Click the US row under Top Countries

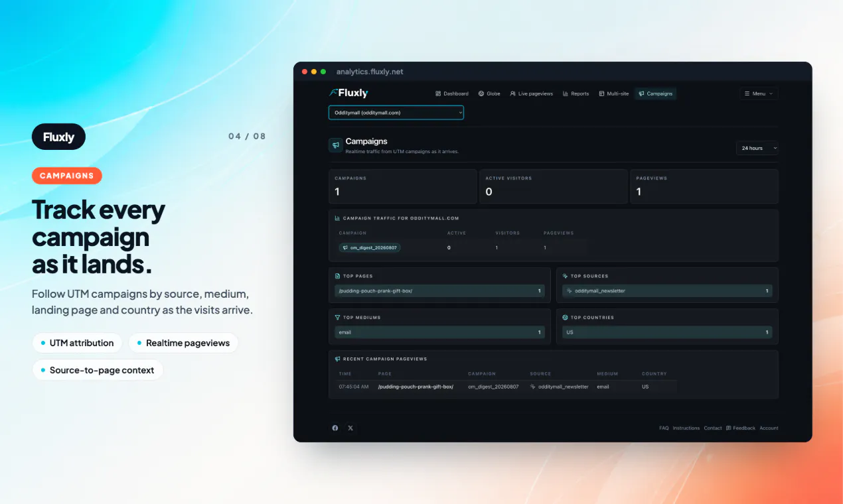pos(667,332)
